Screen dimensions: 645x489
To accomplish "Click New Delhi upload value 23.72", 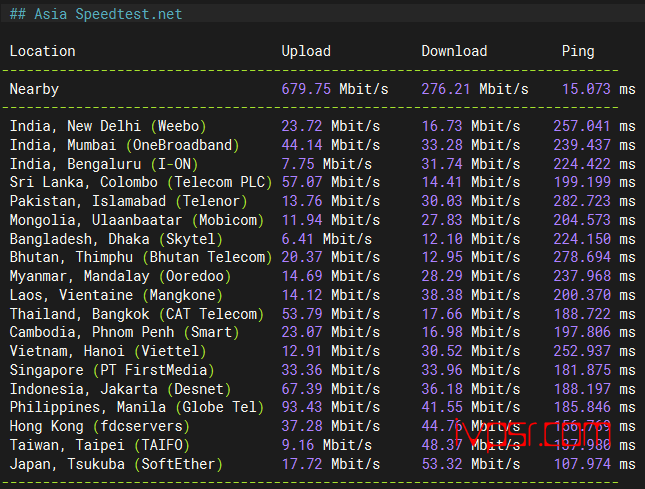I will [x=302, y=126].
